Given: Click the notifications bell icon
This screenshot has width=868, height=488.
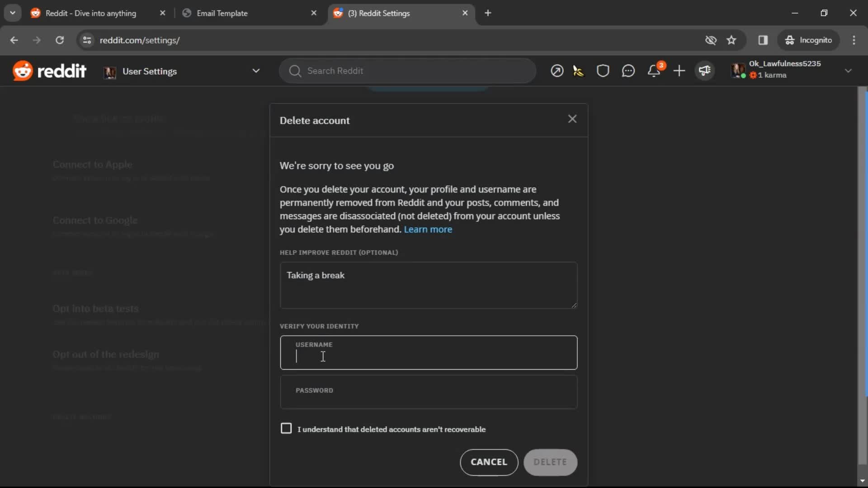Looking at the screenshot, I should tap(654, 71).
